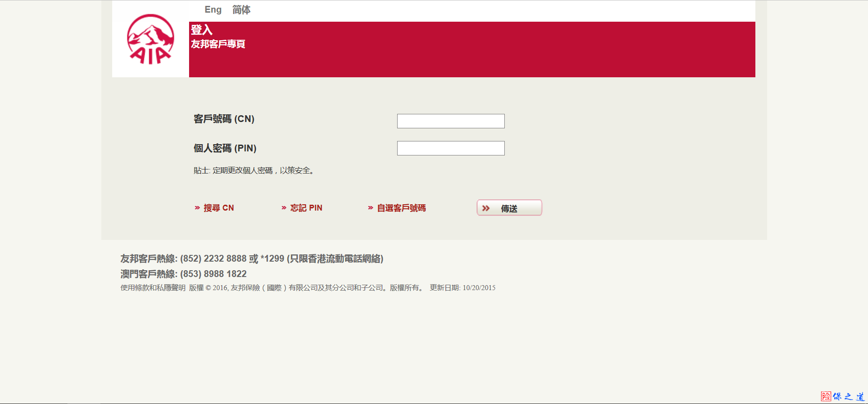The height and width of the screenshot is (404, 868).
Task: Click 友邦客戶熱線 (852) 2232 8888 hotline text
Action: [252, 258]
